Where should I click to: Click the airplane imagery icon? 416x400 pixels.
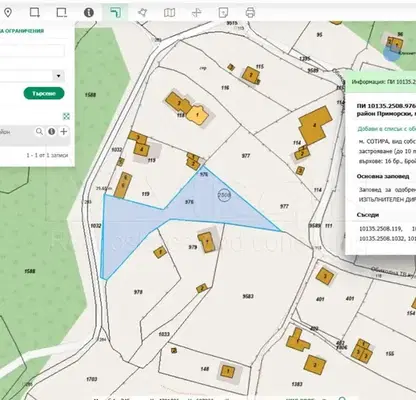(197, 13)
